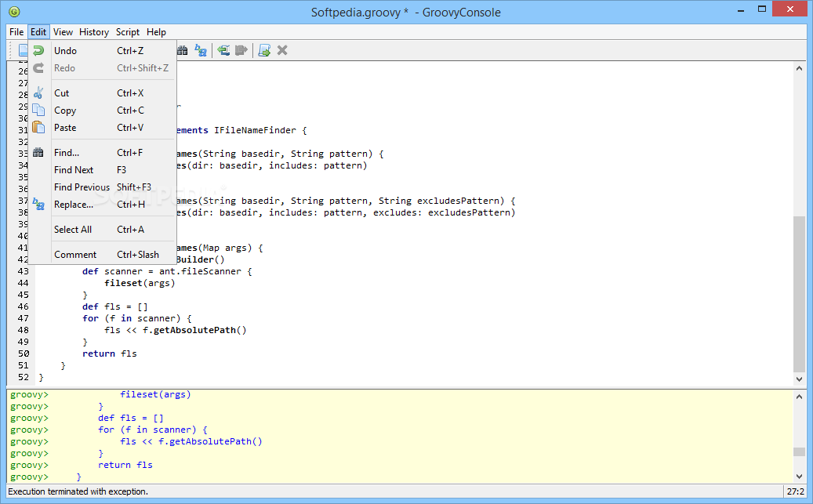This screenshot has height=504, width=813.
Task: Click 'for (f in scanner) {' in the editor
Action: 137,318
